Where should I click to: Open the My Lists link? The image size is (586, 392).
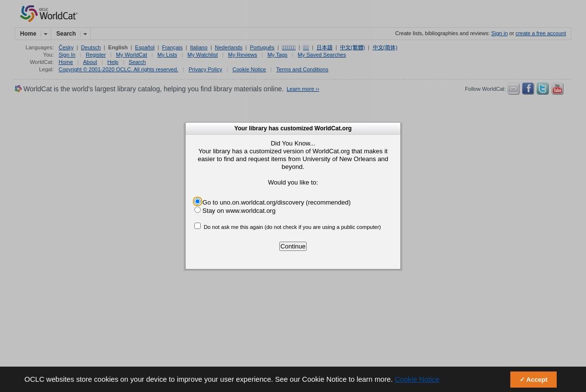(x=167, y=55)
